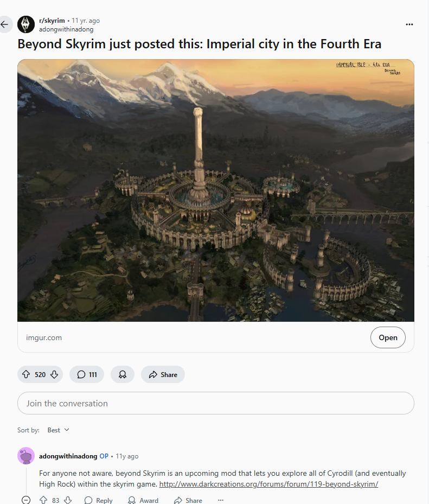The width and height of the screenshot is (429, 504).
Task: Collapse adongwithinadong's comment thread
Action: (26, 500)
